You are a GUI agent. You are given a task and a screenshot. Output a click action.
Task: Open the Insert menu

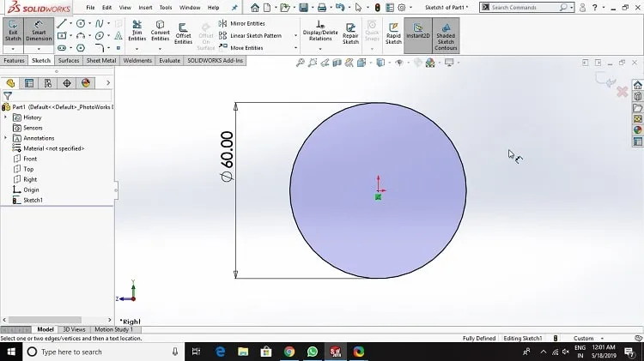pos(145,8)
